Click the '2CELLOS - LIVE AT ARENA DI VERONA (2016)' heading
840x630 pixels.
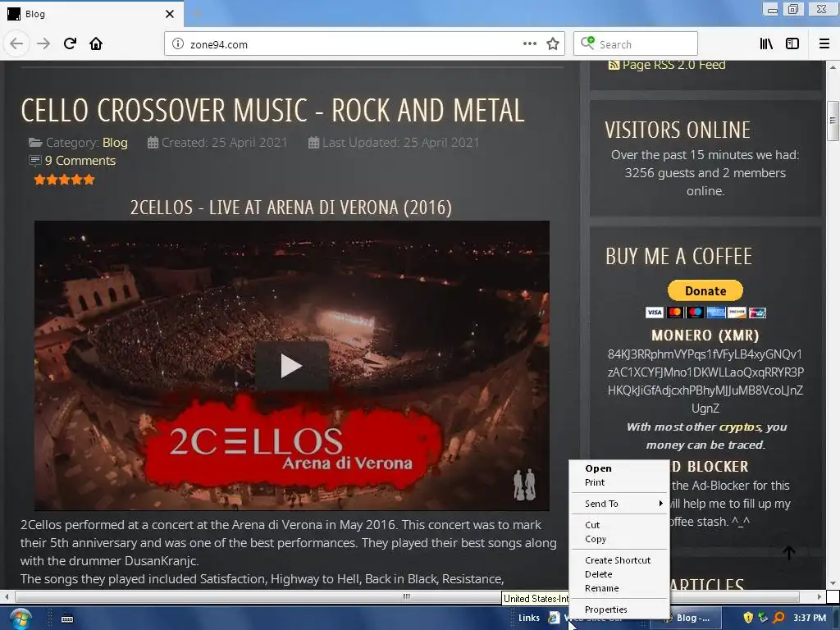pos(291,208)
